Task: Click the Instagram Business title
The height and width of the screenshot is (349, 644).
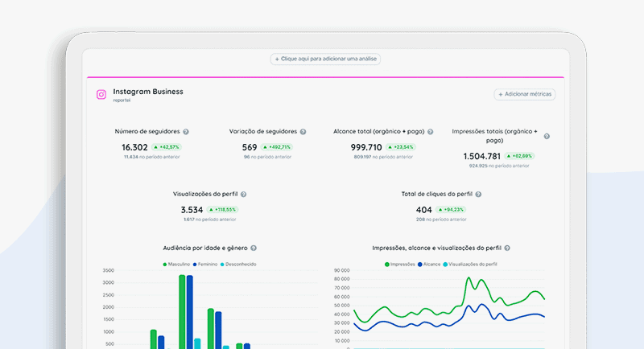Action: (x=148, y=92)
